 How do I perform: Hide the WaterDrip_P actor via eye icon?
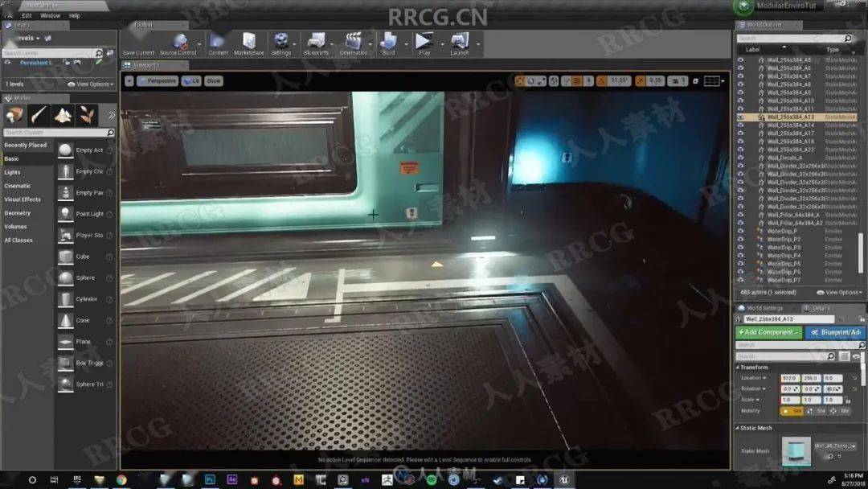click(741, 231)
